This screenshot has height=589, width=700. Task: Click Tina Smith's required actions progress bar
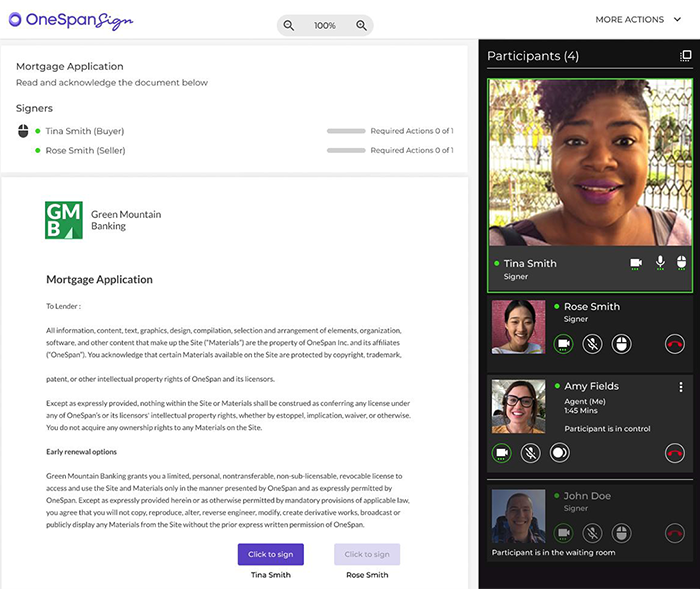click(x=346, y=131)
